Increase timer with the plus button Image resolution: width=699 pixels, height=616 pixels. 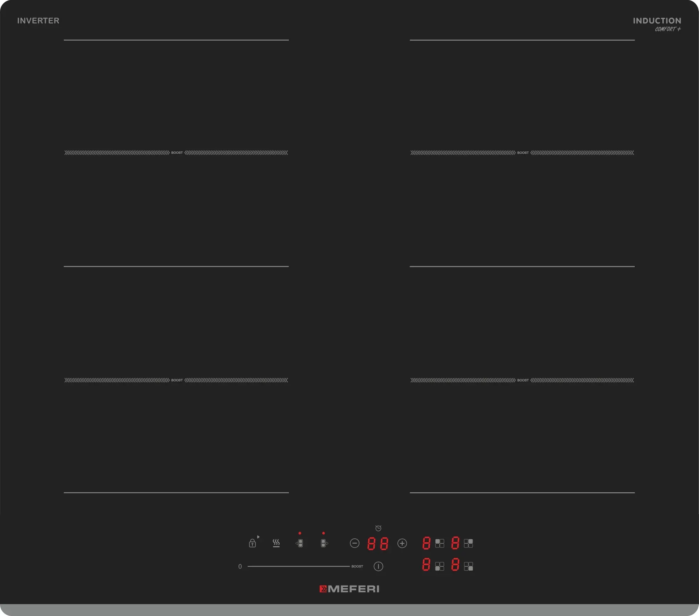(x=402, y=543)
